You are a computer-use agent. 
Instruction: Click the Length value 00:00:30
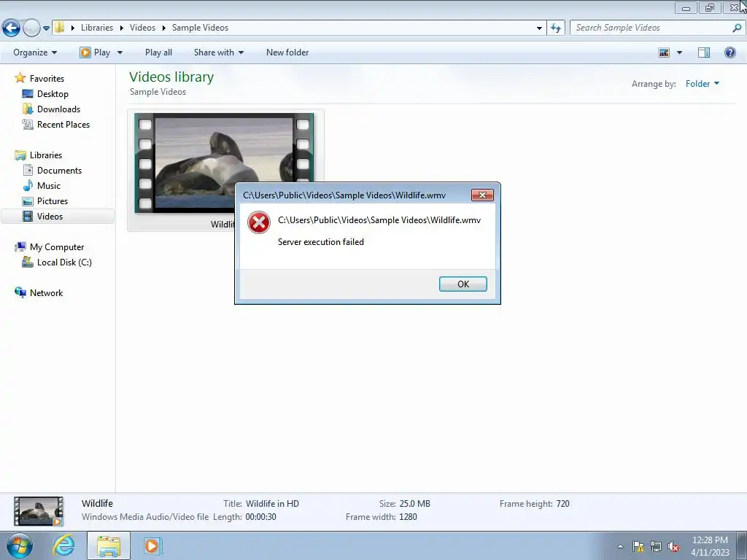coord(260,517)
